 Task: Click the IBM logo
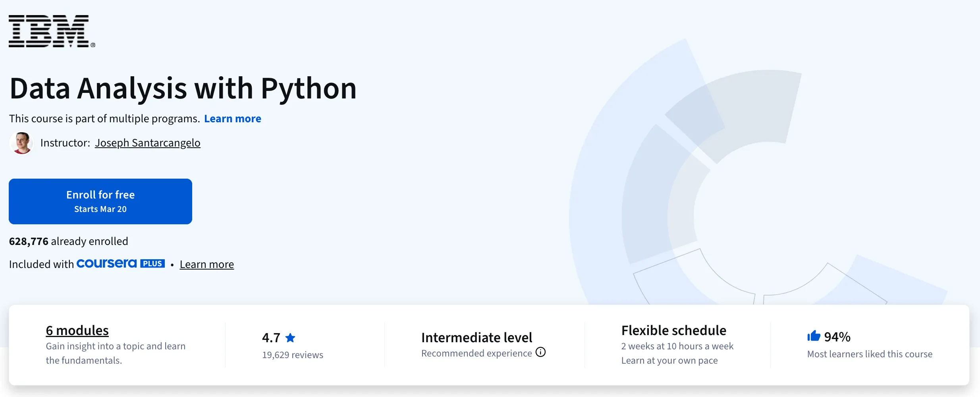50,31
